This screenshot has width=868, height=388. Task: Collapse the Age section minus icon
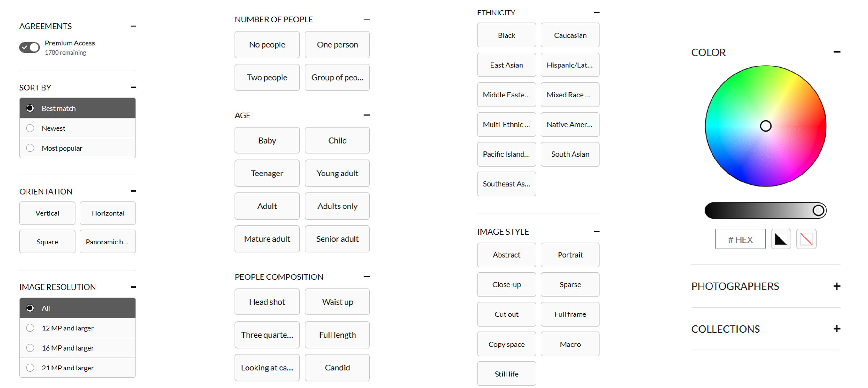click(367, 115)
